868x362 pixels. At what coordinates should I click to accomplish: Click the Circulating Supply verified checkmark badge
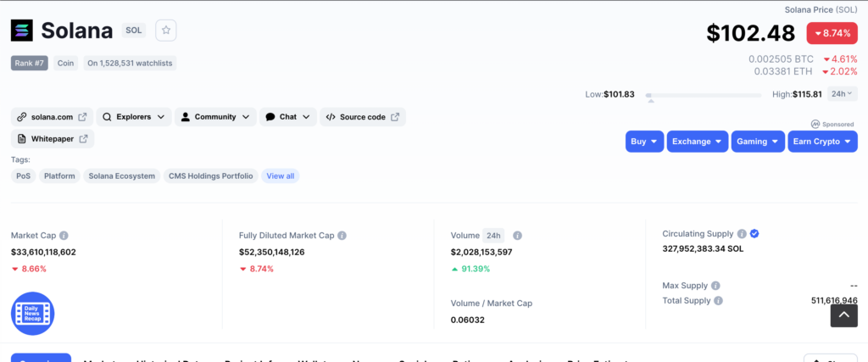pyautogui.click(x=754, y=234)
